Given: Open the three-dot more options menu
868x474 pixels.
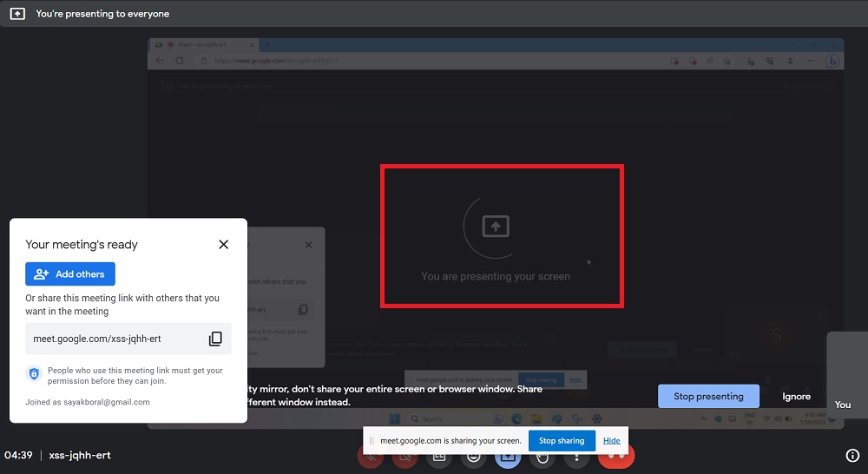Looking at the screenshot, I should pyautogui.click(x=577, y=459).
